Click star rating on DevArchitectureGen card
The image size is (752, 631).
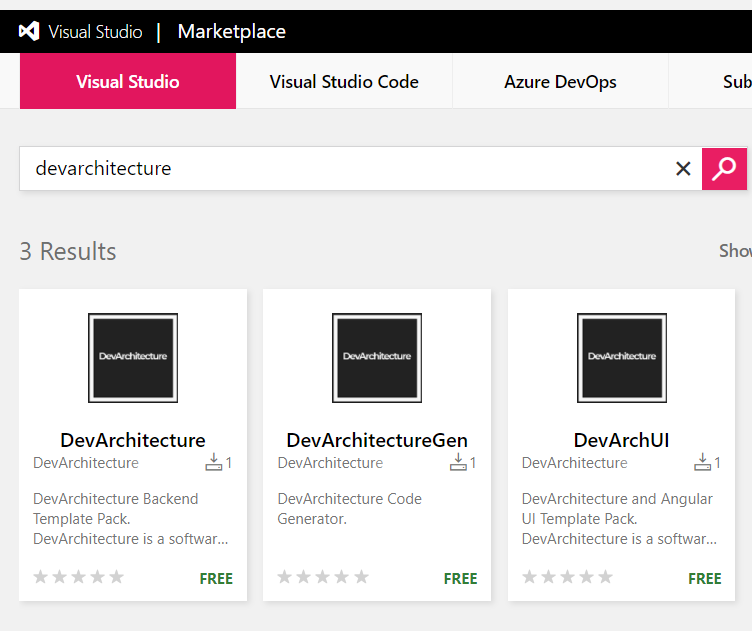point(323,576)
